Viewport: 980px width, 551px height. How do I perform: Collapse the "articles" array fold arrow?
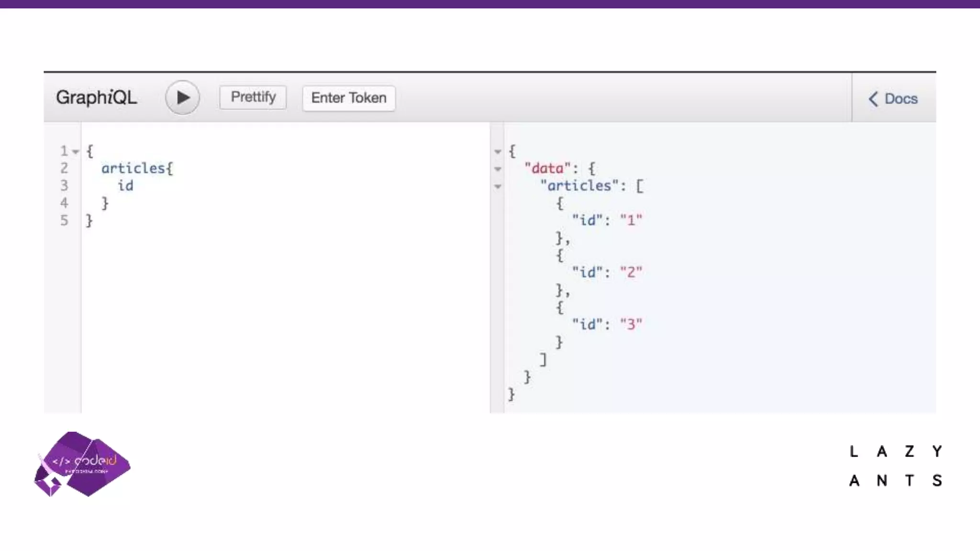(x=498, y=187)
